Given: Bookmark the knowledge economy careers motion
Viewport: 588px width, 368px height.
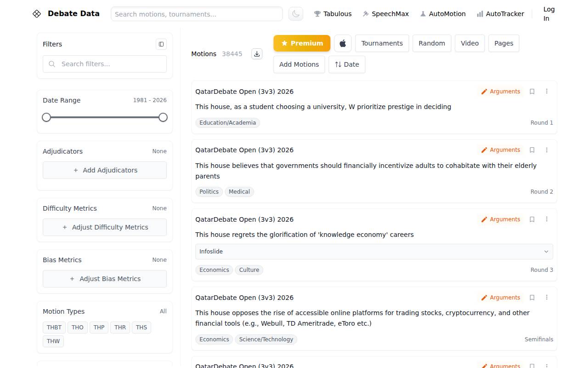Looking at the screenshot, I should 532,219.
